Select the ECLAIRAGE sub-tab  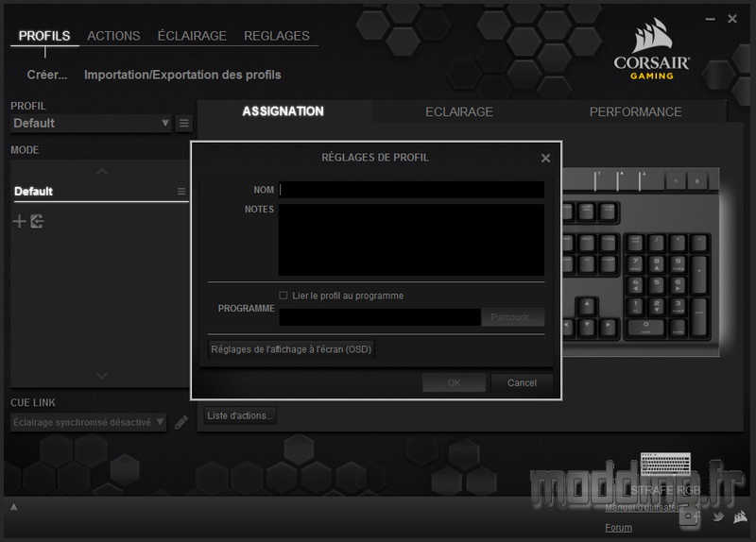tap(459, 111)
